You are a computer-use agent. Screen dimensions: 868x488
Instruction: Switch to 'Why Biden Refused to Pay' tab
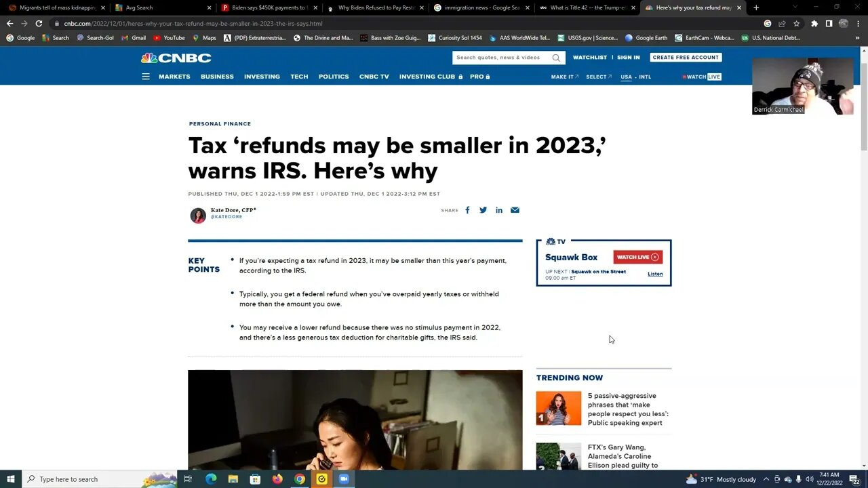tap(374, 7)
